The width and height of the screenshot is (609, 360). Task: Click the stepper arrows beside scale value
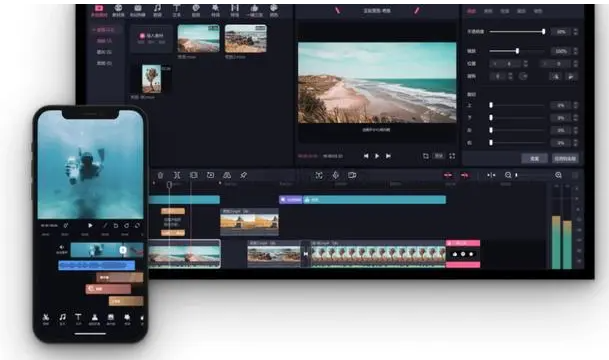click(x=576, y=51)
